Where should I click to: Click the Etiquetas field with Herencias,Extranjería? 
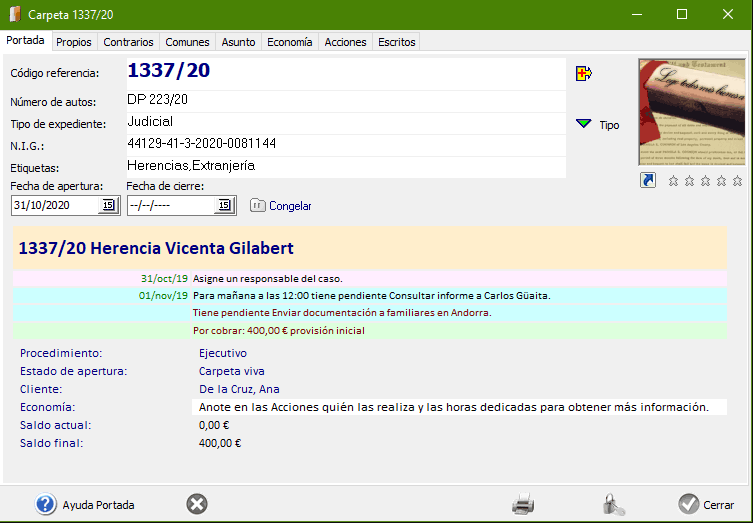pos(345,165)
